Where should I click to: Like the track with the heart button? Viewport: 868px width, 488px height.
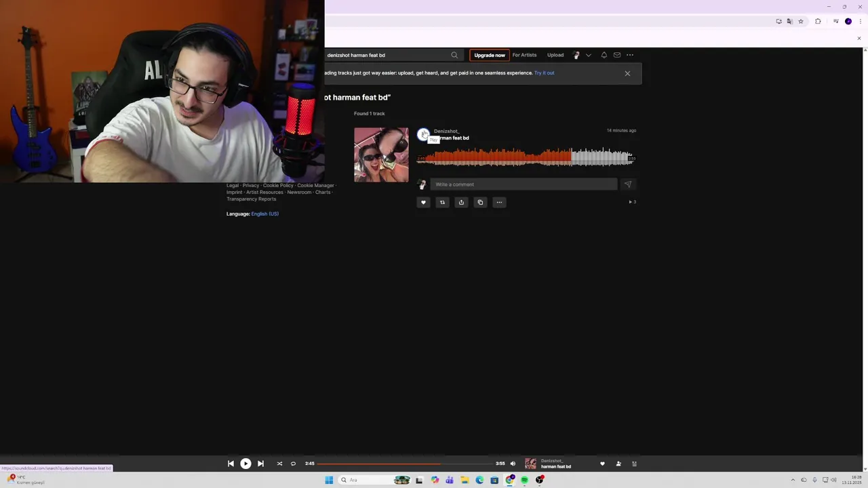point(423,202)
